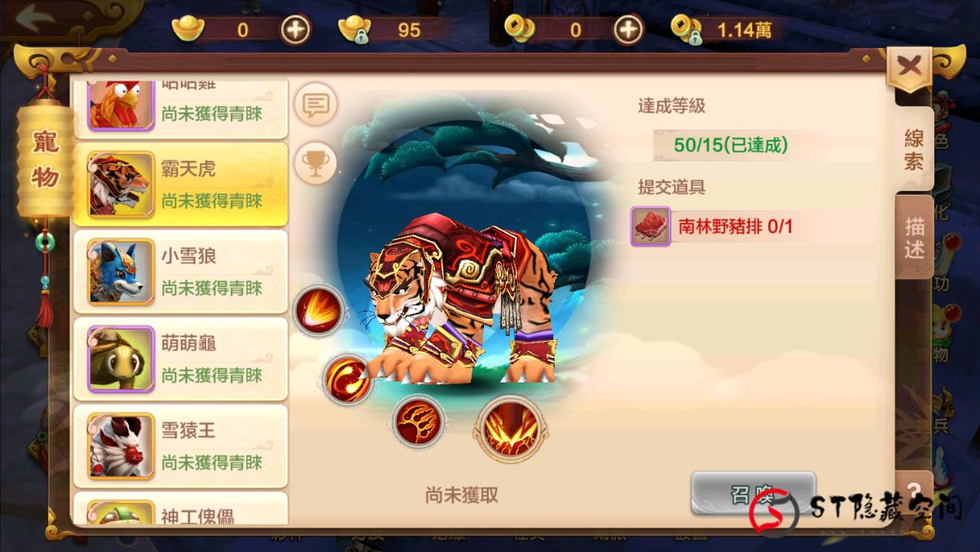
Task: Select 小雪狼 in the pet list
Action: point(181,272)
